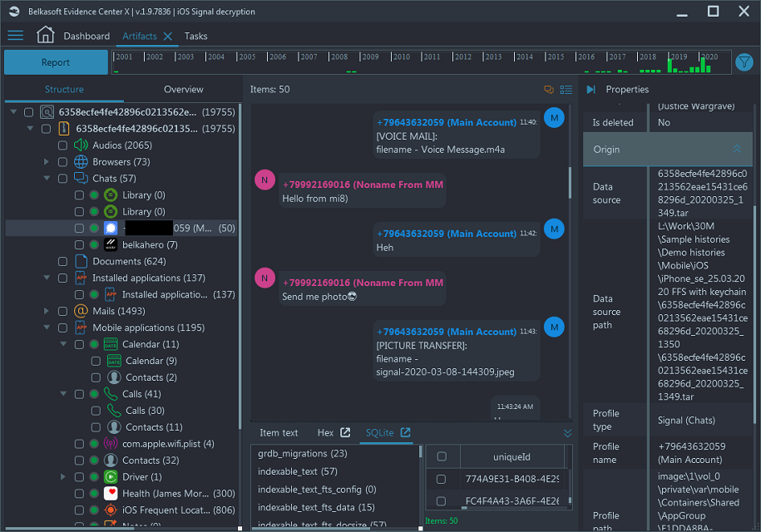Check the Calendar (9) checkbox
761x532 pixels.
96,361
